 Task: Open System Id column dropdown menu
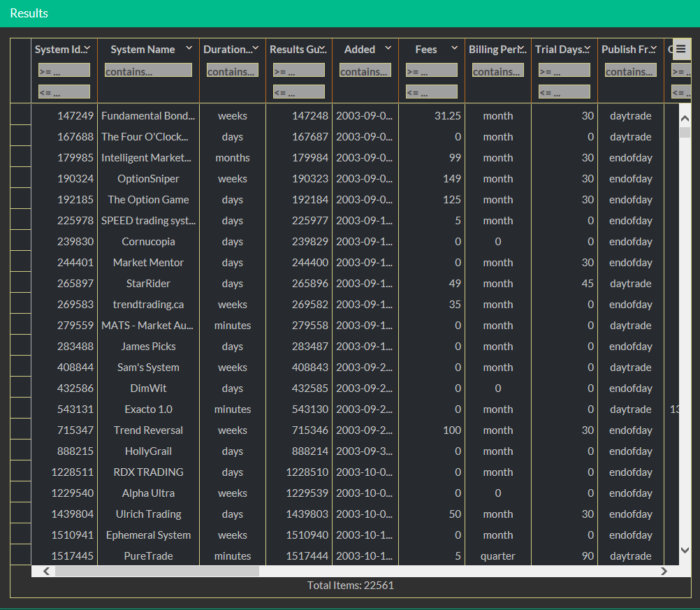87,48
